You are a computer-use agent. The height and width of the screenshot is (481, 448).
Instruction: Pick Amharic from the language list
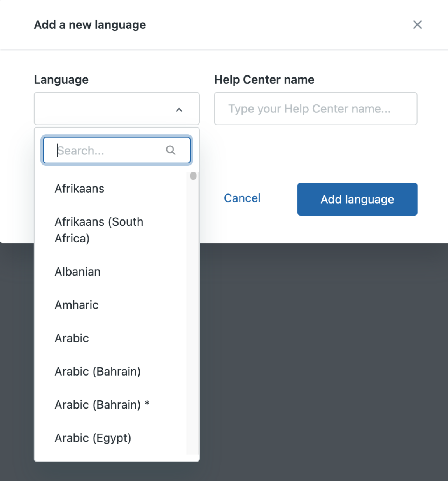(x=77, y=305)
